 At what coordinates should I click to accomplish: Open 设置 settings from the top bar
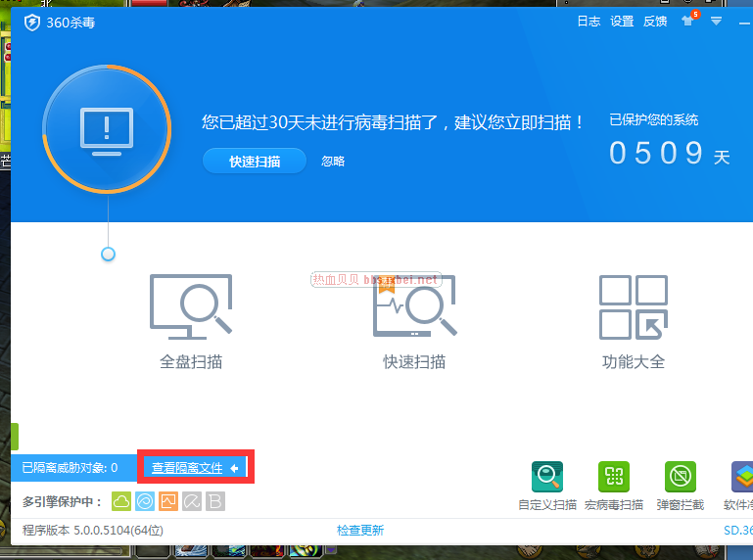(622, 21)
